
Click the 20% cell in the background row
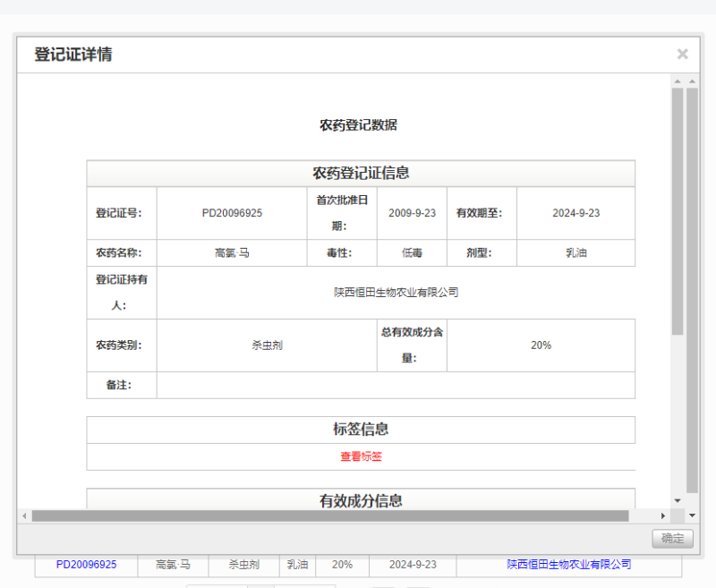tap(342, 565)
